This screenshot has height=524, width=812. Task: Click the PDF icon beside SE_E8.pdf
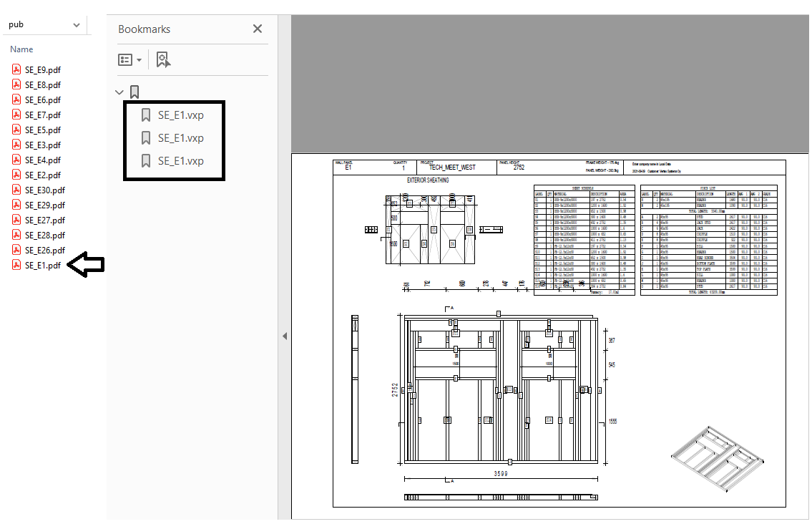pyautogui.click(x=16, y=84)
